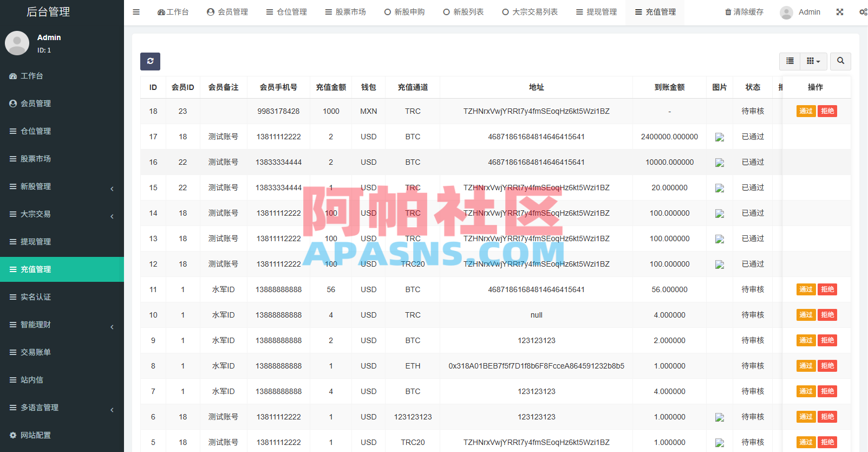Expand 智能理财 sidebar submenu

click(62, 325)
